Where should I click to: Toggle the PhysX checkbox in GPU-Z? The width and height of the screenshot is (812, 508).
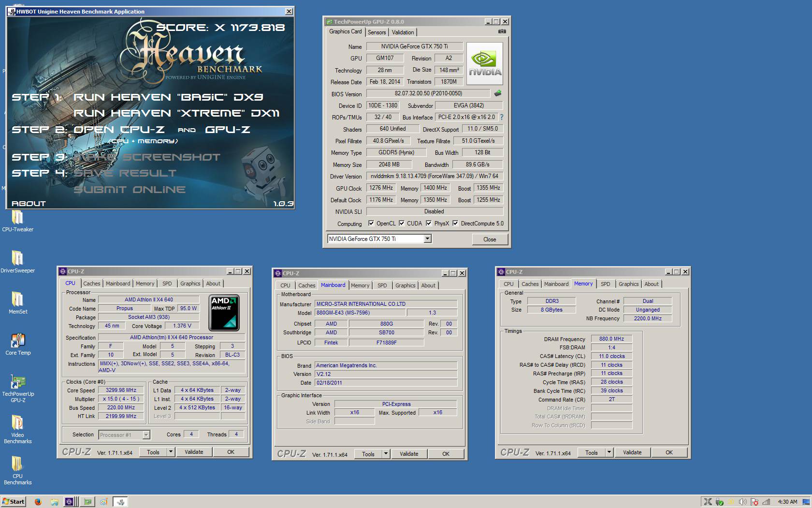pos(429,224)
